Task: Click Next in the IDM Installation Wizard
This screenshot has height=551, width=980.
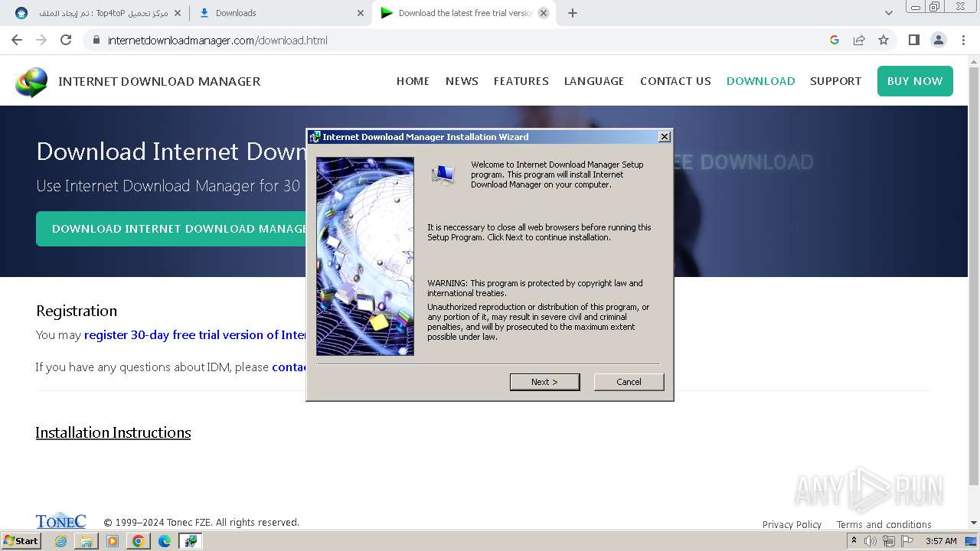Action: [x=544, y=382]
